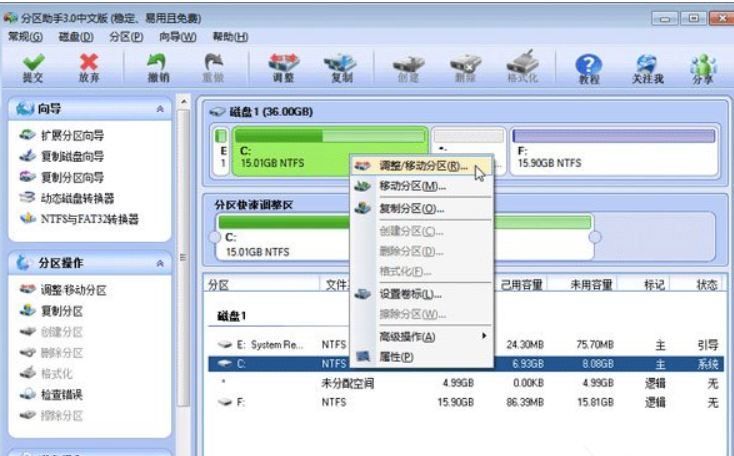Click the 重做 (Redo) toolbar icon
This screenshot has width=734, height=456.
[x=213, y=68]
